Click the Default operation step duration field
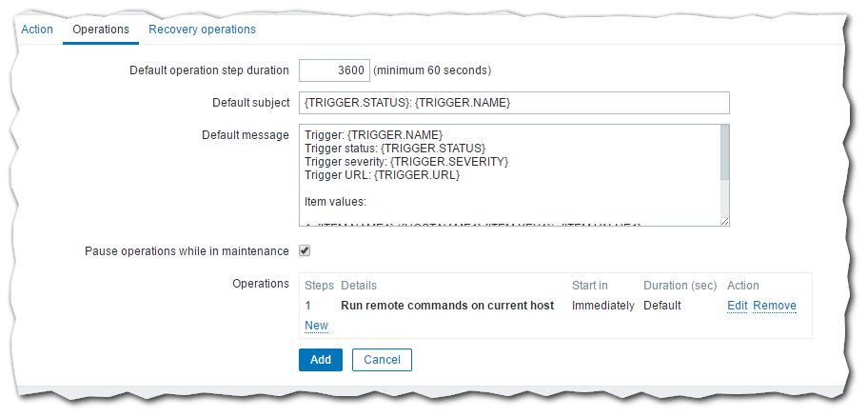This screenshot has width=868, height=418. (x=333, y=70)
